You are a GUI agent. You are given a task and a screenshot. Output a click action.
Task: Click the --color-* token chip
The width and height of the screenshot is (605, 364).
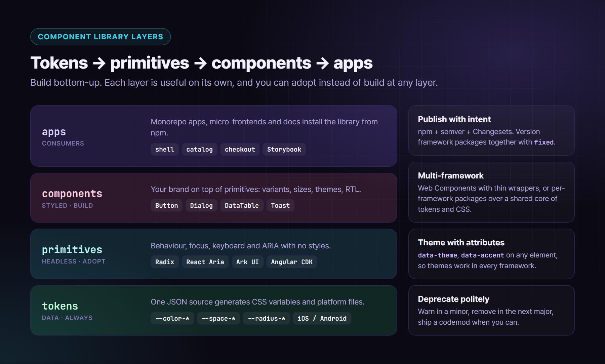pyautogui.click(x=172, y=318)
